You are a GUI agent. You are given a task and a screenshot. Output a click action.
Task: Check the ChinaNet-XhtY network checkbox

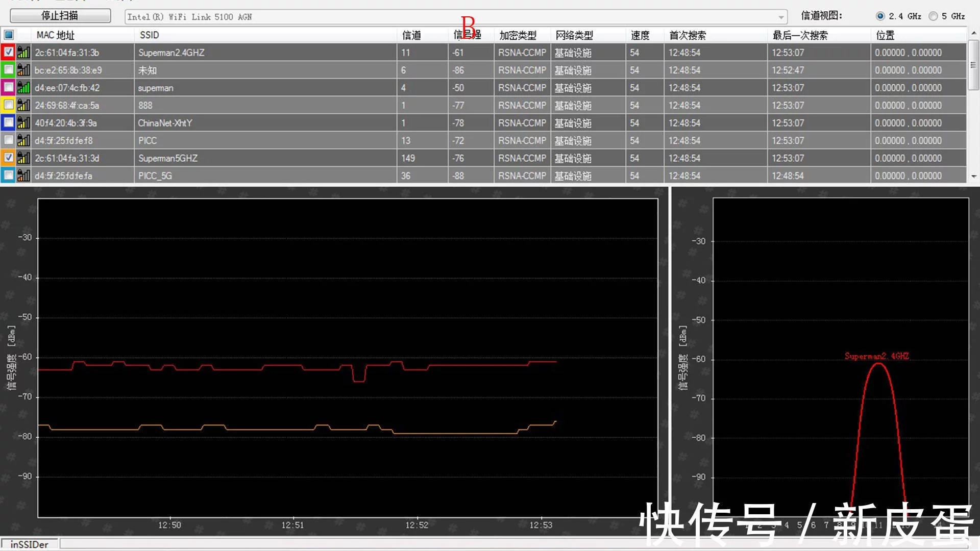pyautogui.click(x=9, y=122)
